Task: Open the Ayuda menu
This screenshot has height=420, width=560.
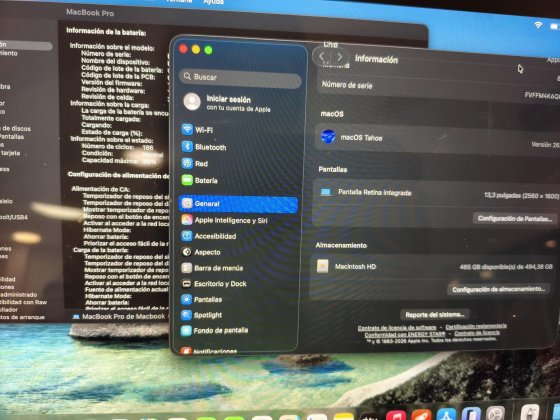Action: 214,2
